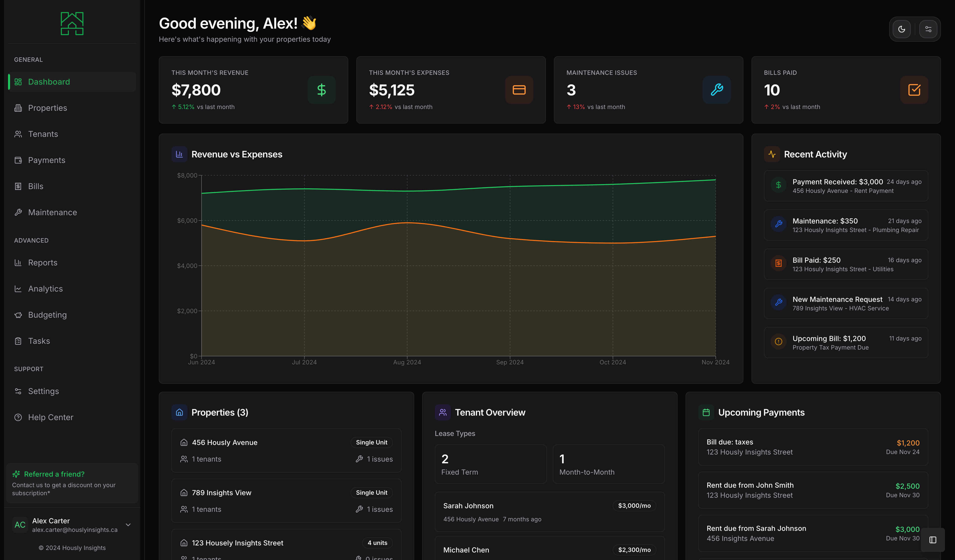Viewport: 955px width, 560px height.
Task: Open Tasks in the sidebar
Action: click(x=72, y=341)
